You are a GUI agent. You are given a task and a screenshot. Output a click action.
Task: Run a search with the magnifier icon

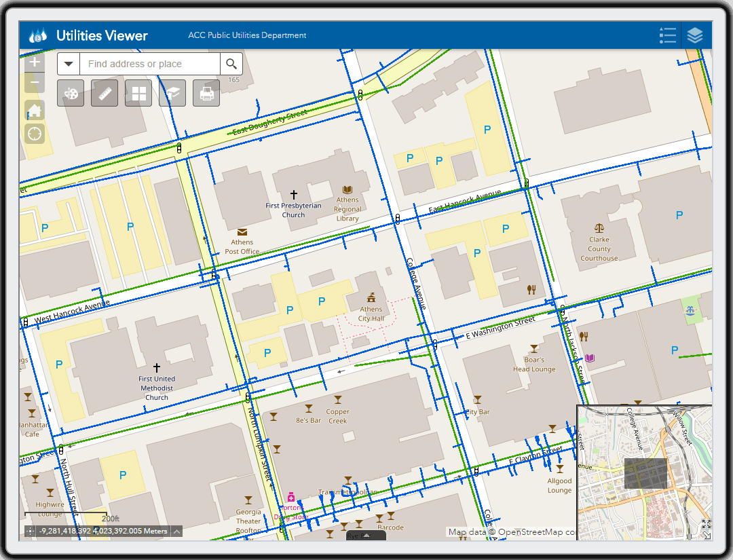click(231, 63)
